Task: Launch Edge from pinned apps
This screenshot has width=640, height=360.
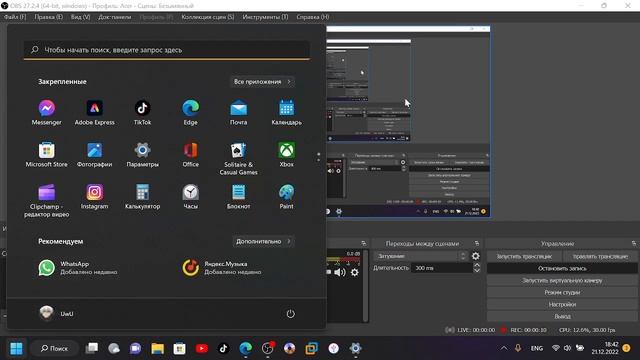Action: pyautogui.click(x=191, y=113)
